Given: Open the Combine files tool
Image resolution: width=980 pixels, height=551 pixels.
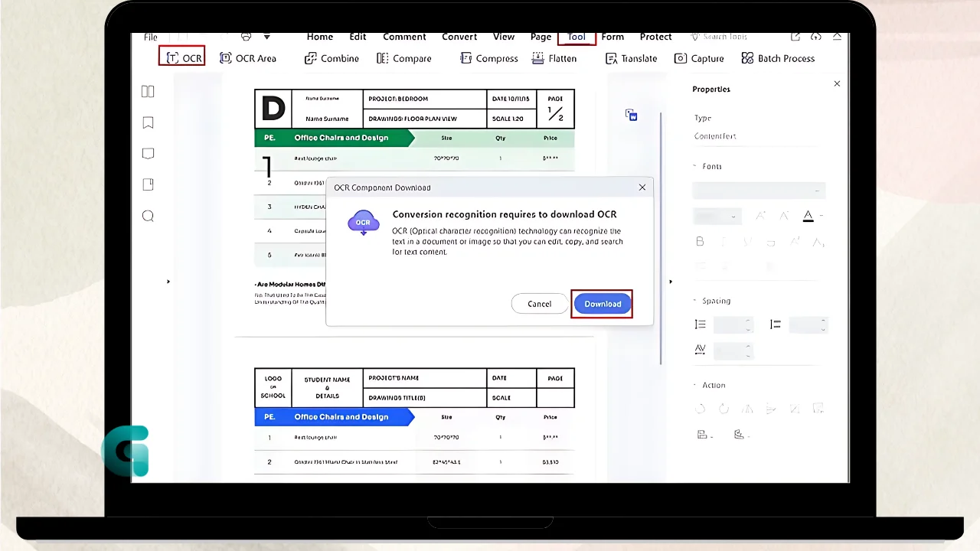Looking at the screenshot, I should pos(332,58).
